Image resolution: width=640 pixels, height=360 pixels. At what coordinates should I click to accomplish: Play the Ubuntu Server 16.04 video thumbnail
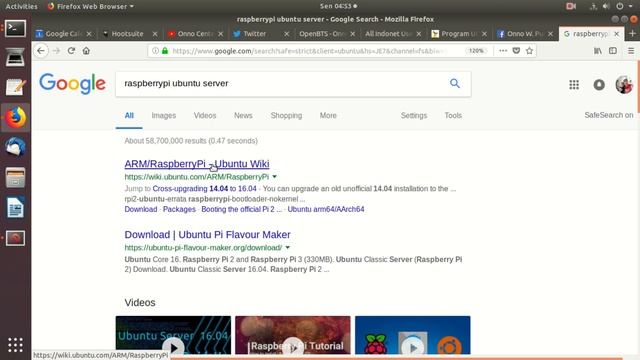coord(173,336)
